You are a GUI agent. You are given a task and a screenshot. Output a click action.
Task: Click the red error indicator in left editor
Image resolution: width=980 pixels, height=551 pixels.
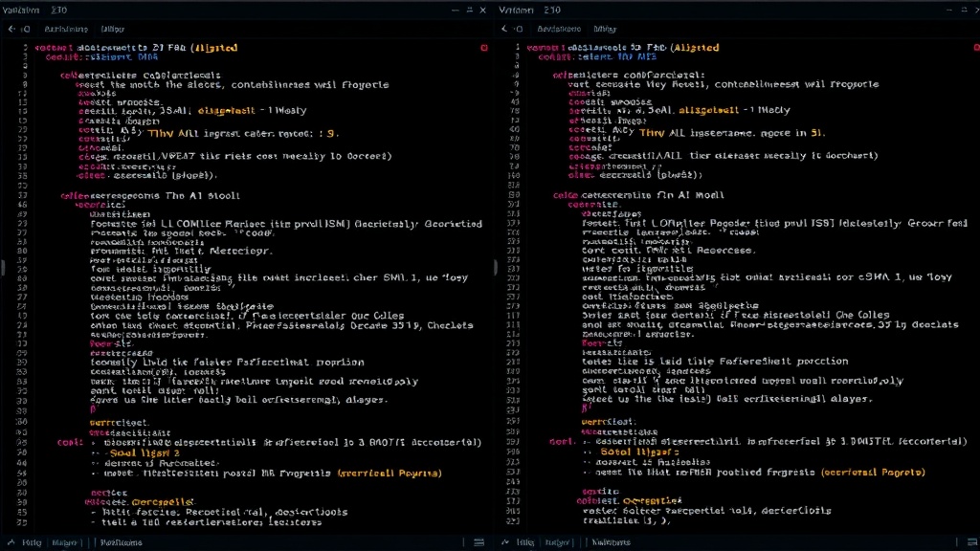[484, 47]
